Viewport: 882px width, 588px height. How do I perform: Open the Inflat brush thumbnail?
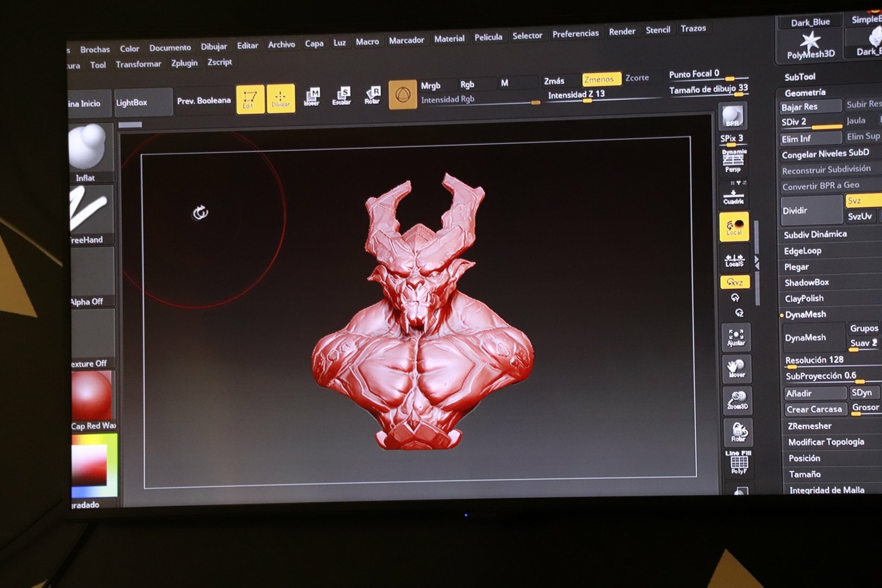coord(91,153)
